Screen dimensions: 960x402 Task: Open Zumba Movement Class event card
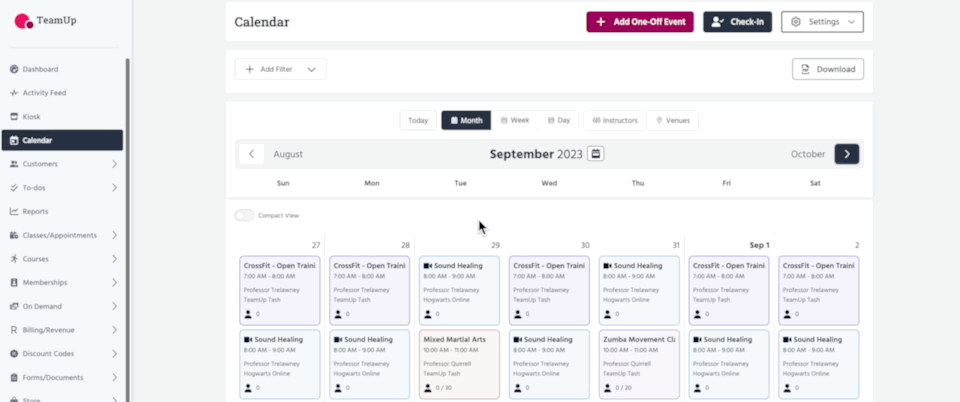pyautogui.click(x=638, y=363)
